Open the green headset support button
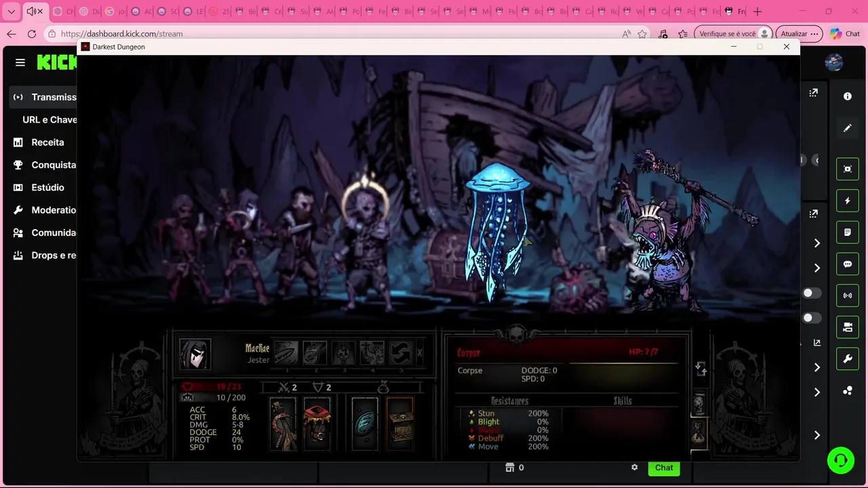The height and width of the screenshot is (488, 868). pyautogui.click(x=841, y=460)
